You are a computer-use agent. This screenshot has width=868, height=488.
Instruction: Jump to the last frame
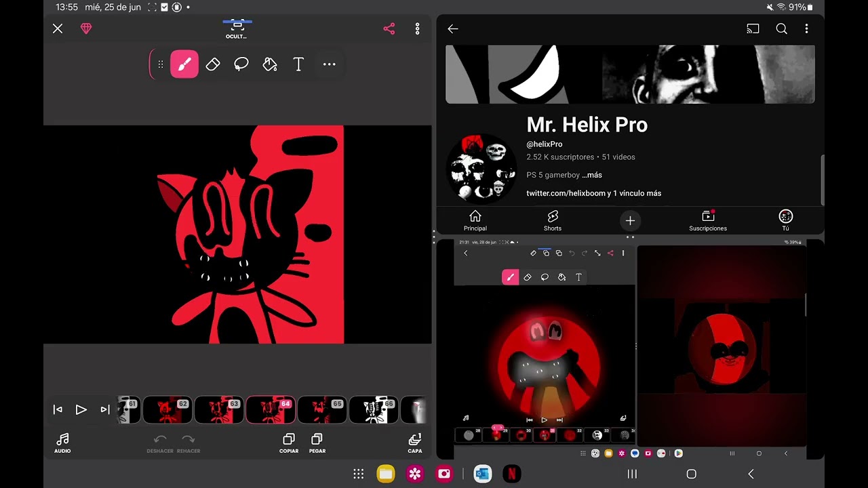pos(105,409)
